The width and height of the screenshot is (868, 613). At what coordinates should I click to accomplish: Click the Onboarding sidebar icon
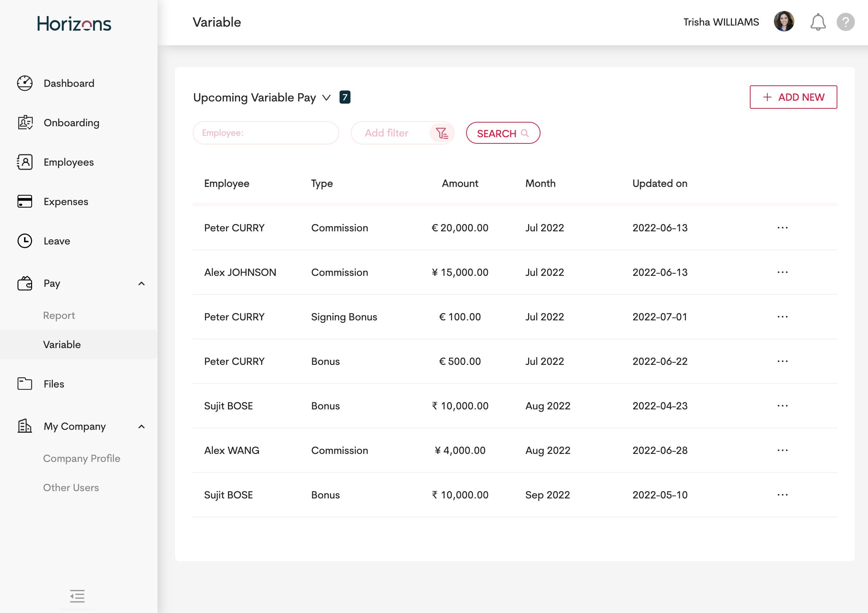coord(25,123)
